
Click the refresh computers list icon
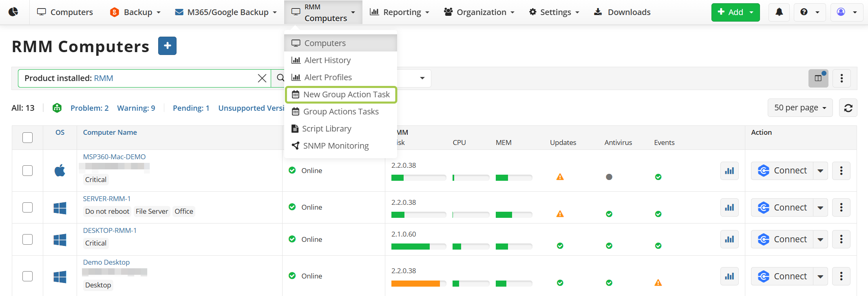pos(848,108)
